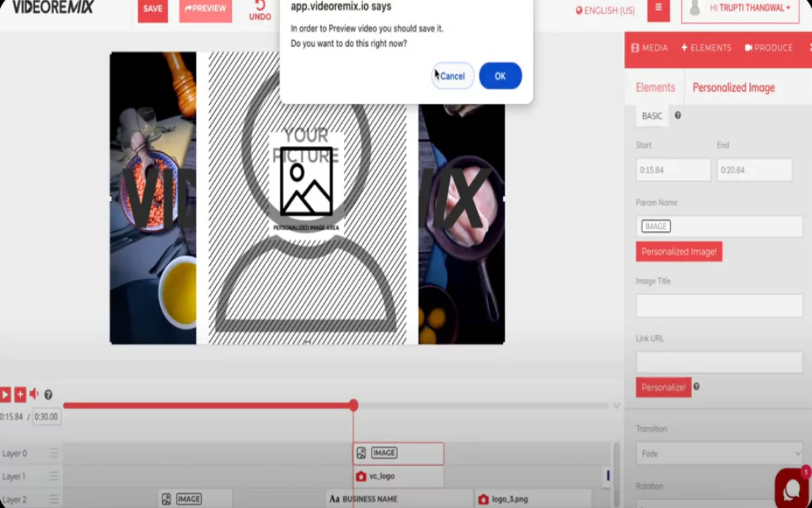Click the Image Title input

(719, 306)
